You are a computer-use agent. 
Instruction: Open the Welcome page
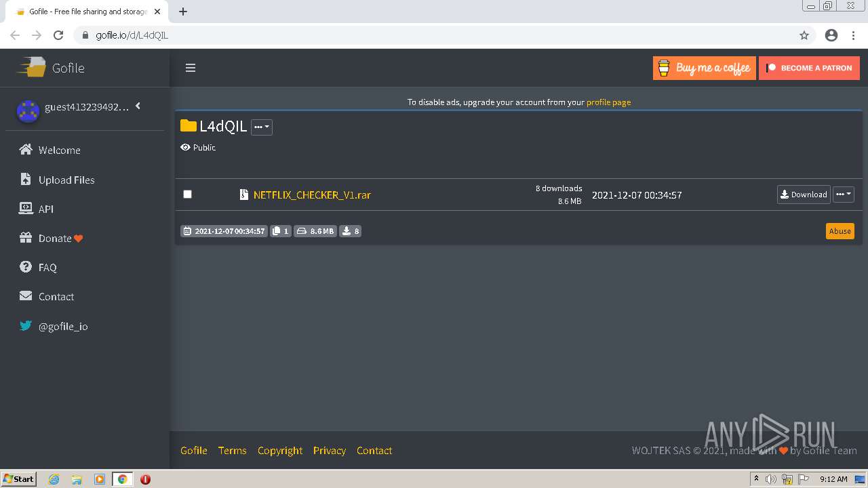60,150
